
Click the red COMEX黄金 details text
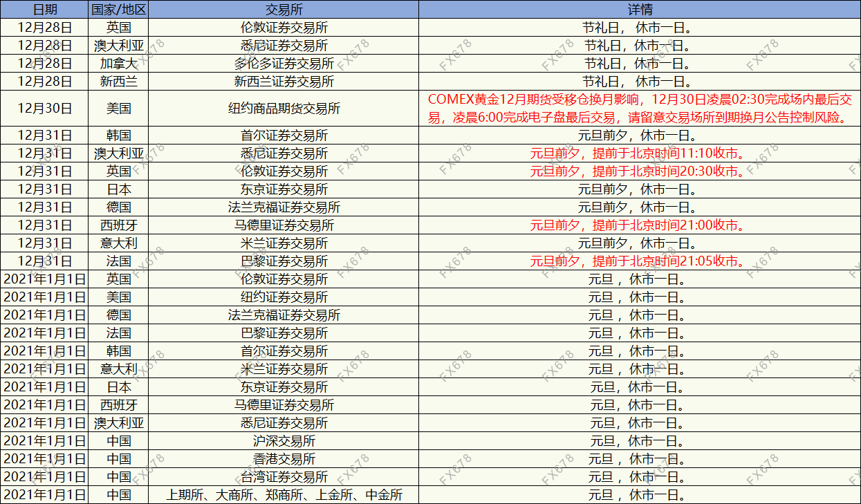640,109
